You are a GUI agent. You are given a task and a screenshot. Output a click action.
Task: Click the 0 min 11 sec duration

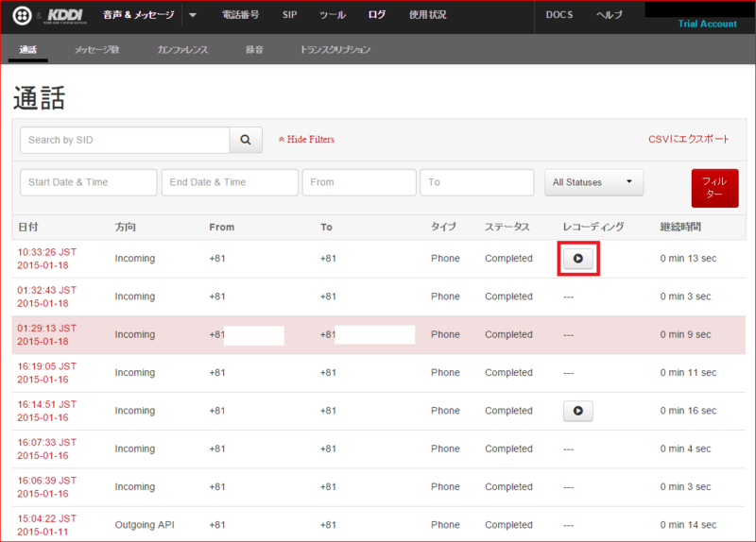tap(689, 373)
